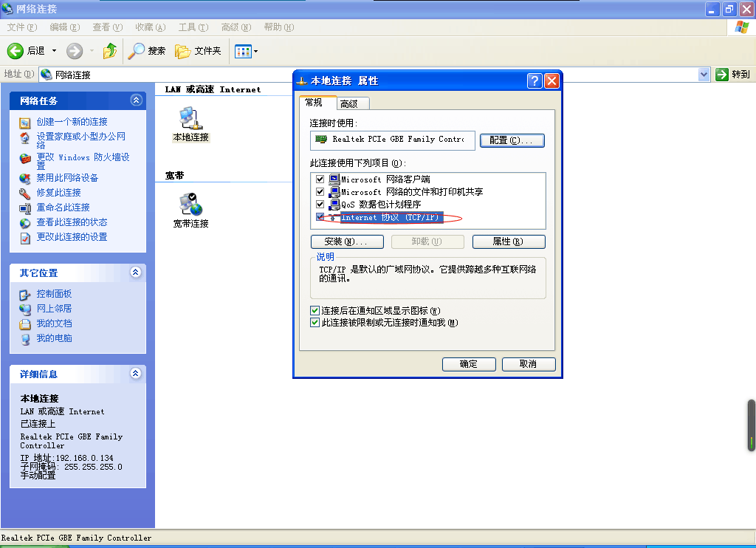Toggle Internet 协议 (TCP/IP) checkbox
This screenshot has height=548, width=756.
tap(320, 217)
